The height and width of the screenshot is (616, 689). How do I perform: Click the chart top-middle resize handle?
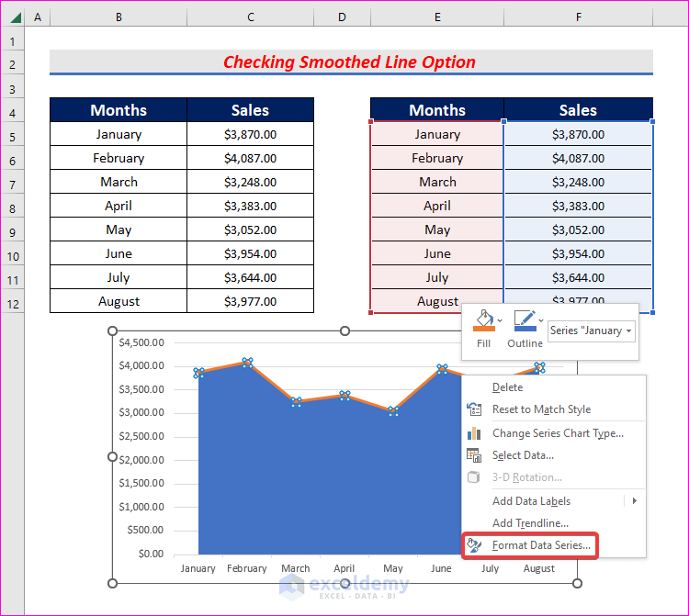[344, 330]
